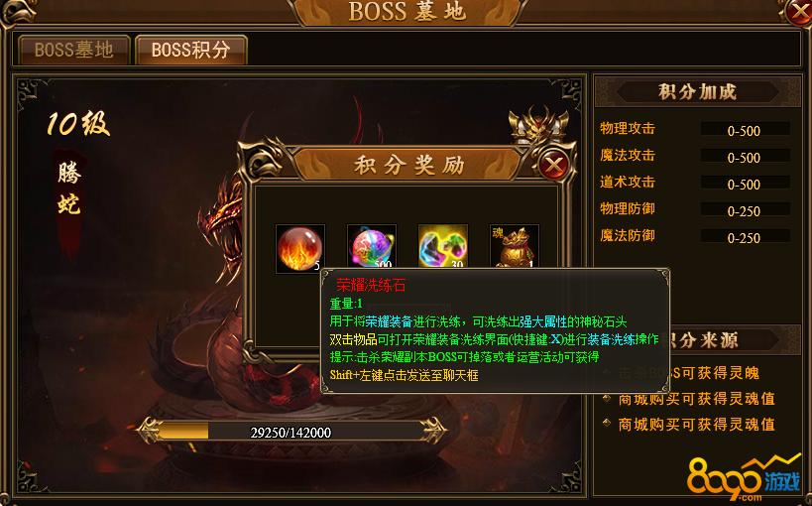Select the fire orb reward icon

(x=299, y=248)
